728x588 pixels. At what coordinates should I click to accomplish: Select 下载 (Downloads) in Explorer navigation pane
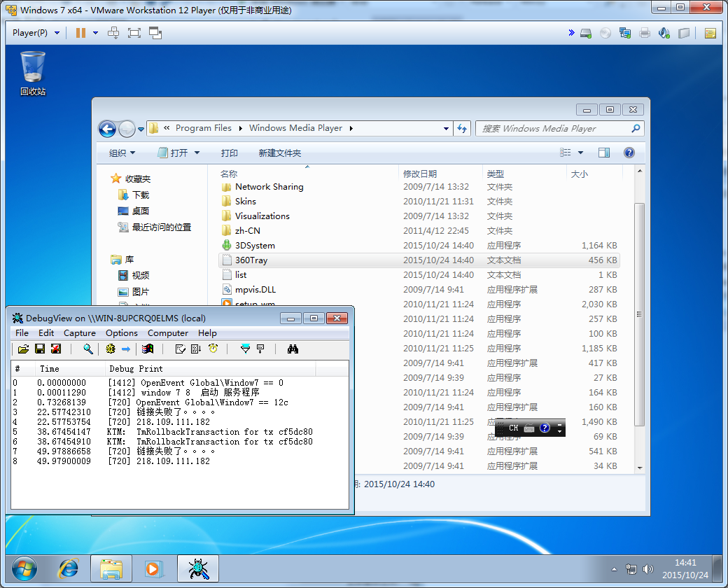click(134, 195)
